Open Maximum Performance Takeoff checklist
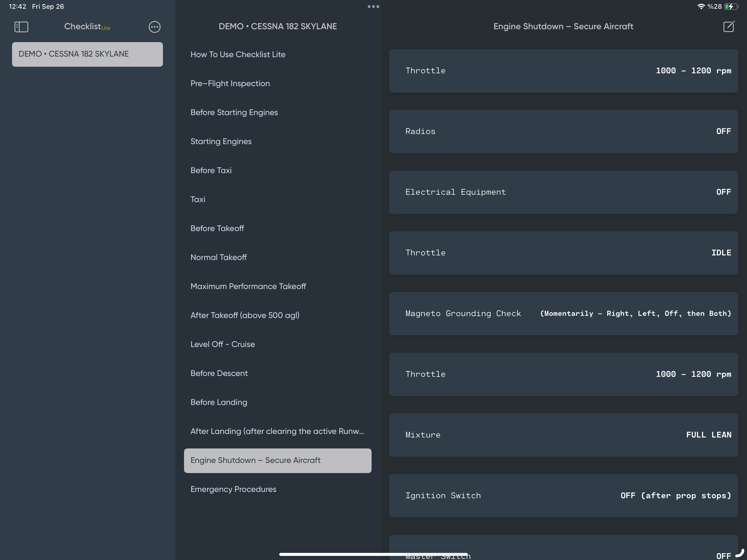This screenshot has height=560, width=747. tap(278, 286)
